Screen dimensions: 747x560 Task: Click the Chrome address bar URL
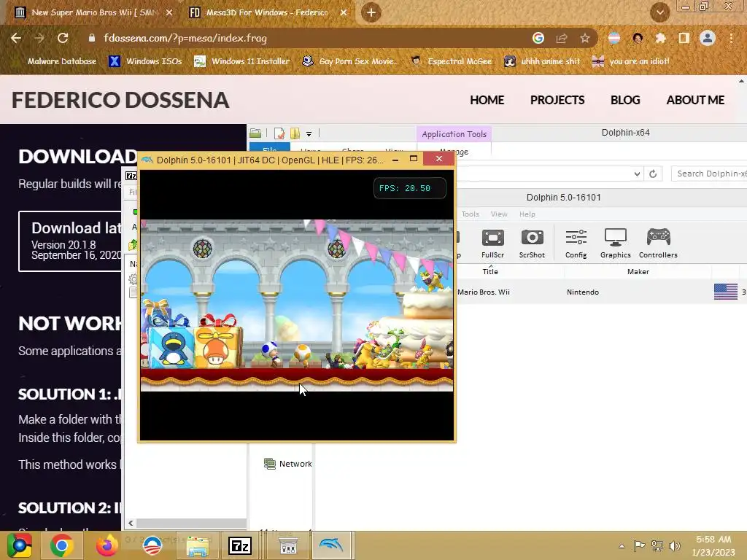pos(185,38)
